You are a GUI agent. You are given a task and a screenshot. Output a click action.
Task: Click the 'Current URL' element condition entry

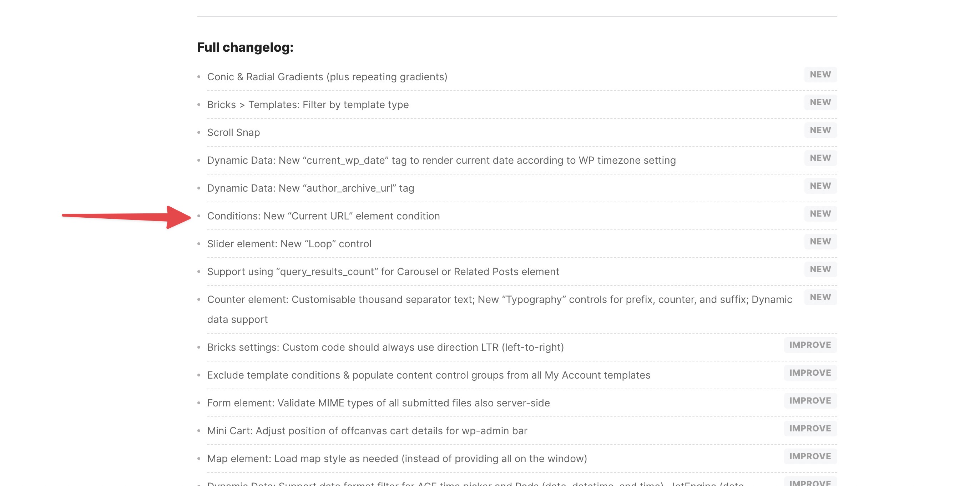coord(323,216)
